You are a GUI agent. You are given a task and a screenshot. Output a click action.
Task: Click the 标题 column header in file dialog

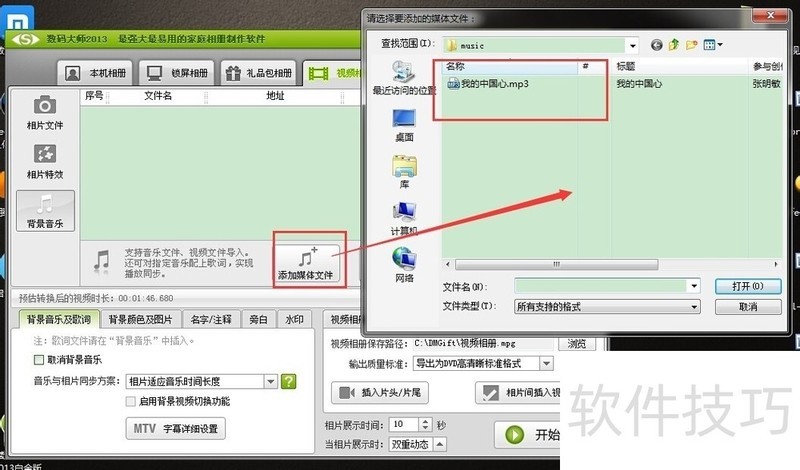[680, 66]
